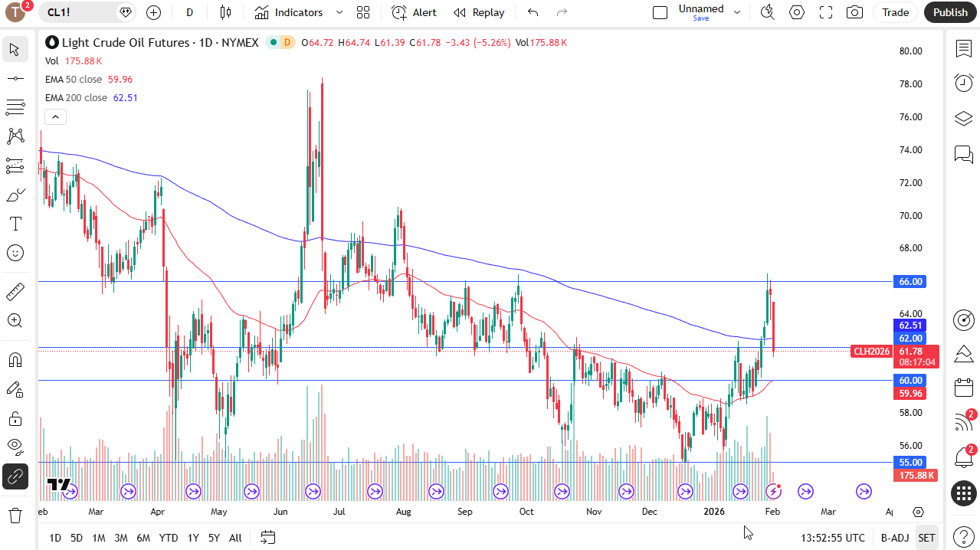980x550 pixels.
Task: Hide all drawings with eye icon
Action: pos(15,447)
